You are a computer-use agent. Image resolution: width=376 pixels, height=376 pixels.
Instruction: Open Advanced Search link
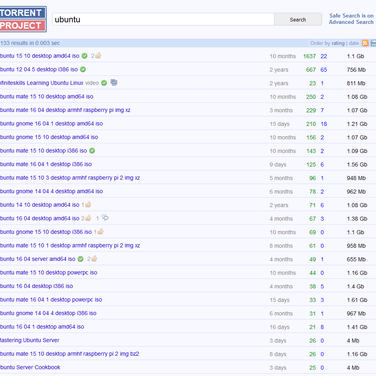click(351, 22)
